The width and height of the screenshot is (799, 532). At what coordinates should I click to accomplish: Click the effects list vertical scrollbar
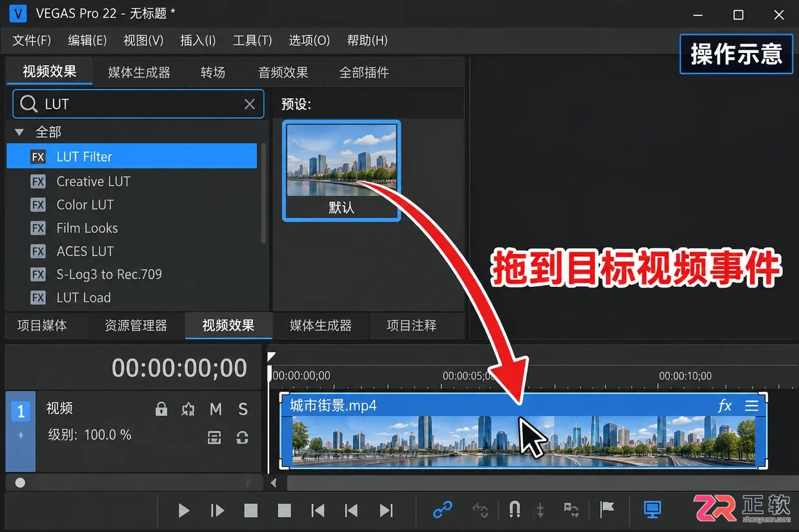(x=263, y=193)
